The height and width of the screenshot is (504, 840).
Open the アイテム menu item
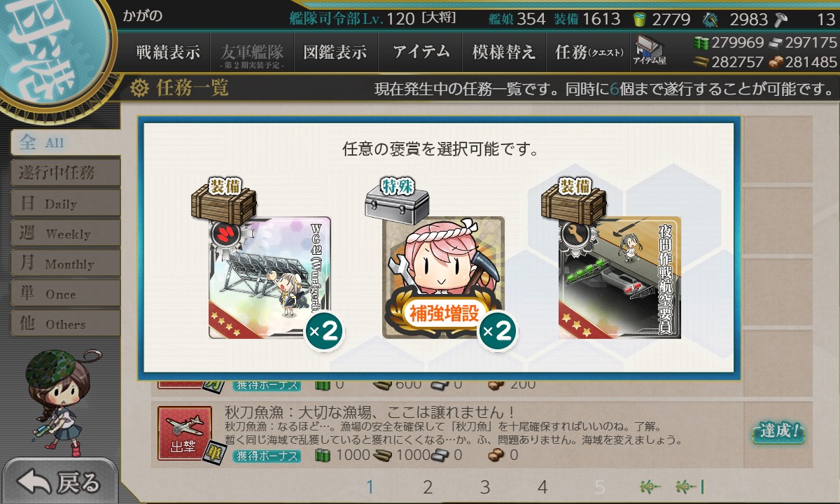[421, 52]
